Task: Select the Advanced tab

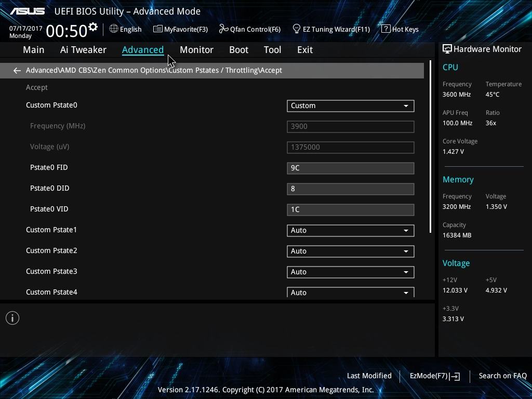Action: pos(143,50)
